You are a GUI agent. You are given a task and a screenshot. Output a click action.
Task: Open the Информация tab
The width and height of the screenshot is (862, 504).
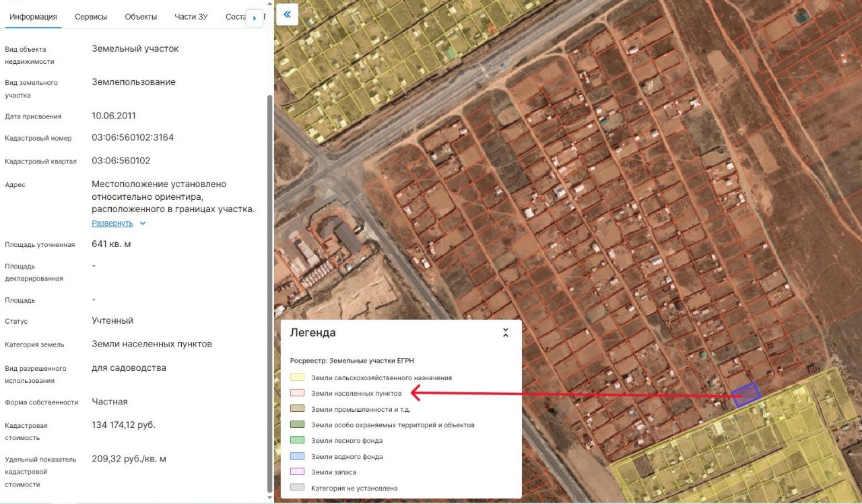point(33,17)
